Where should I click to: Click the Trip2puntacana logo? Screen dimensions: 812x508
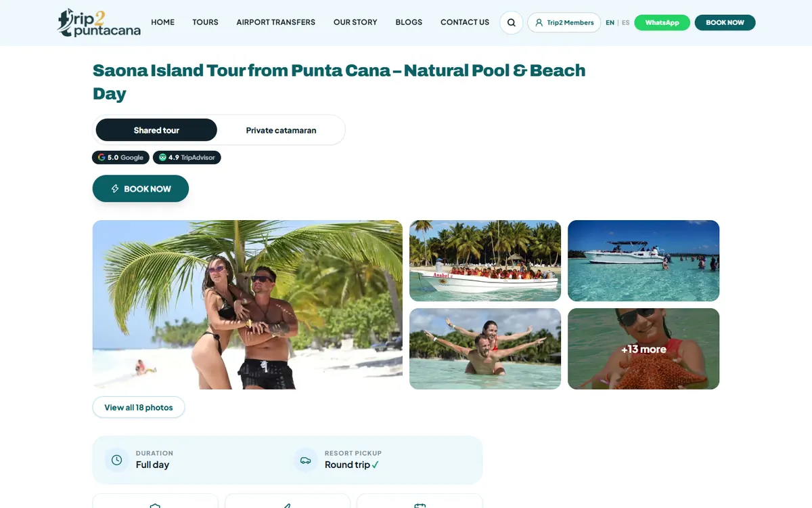(x=99, y=22)
